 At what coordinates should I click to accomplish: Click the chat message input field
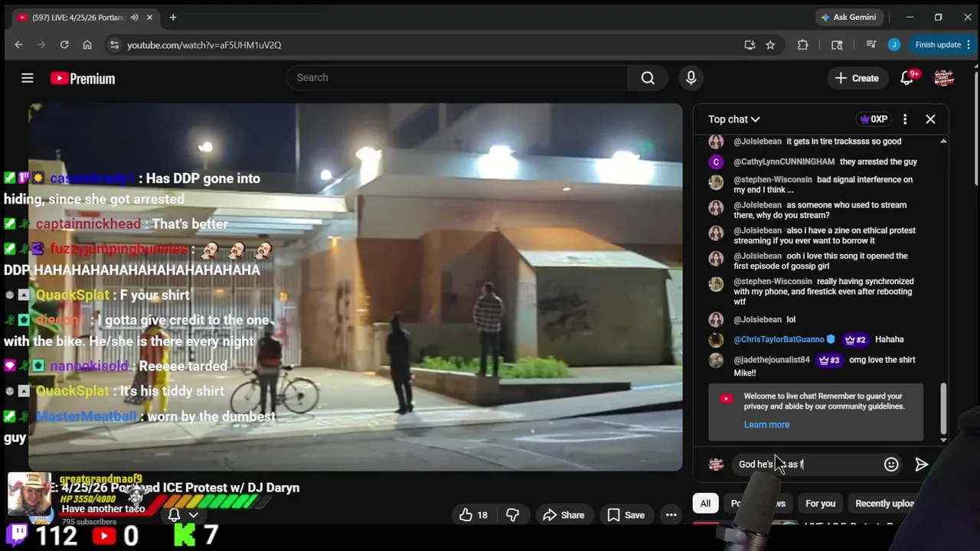[x=807, y=465]
